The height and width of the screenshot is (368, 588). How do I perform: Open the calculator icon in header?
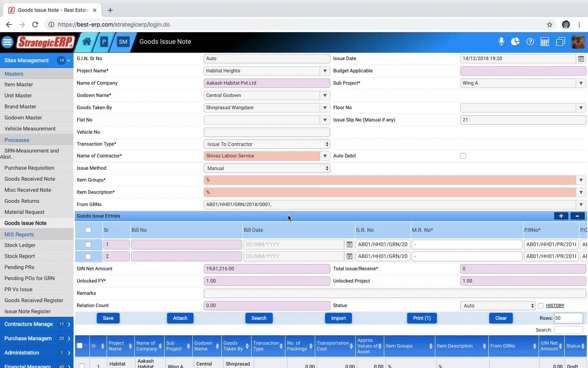point(545,42)
